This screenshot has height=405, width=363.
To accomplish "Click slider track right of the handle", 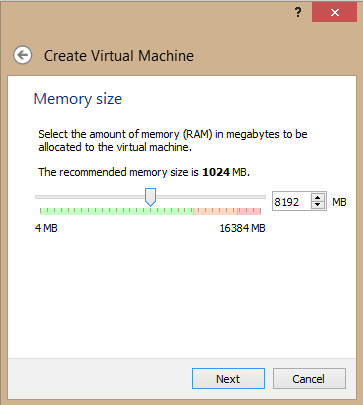I will tap(211, 197).
